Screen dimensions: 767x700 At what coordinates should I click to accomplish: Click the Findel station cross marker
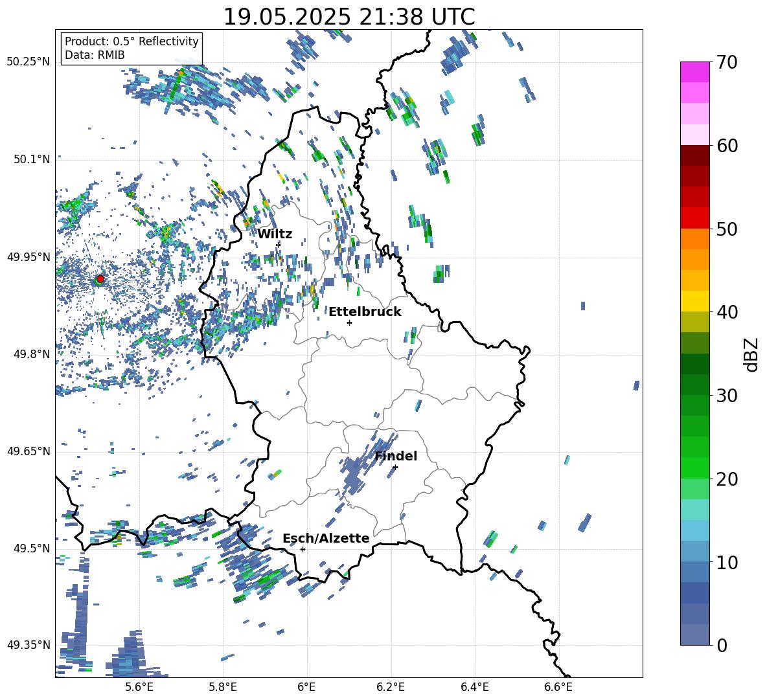[395, 467]
